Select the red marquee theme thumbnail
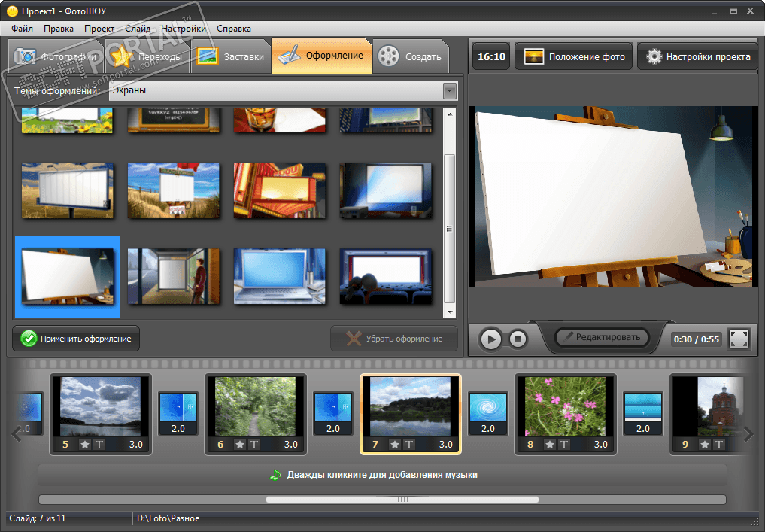The image size is (765, 532). coord(280,190)
